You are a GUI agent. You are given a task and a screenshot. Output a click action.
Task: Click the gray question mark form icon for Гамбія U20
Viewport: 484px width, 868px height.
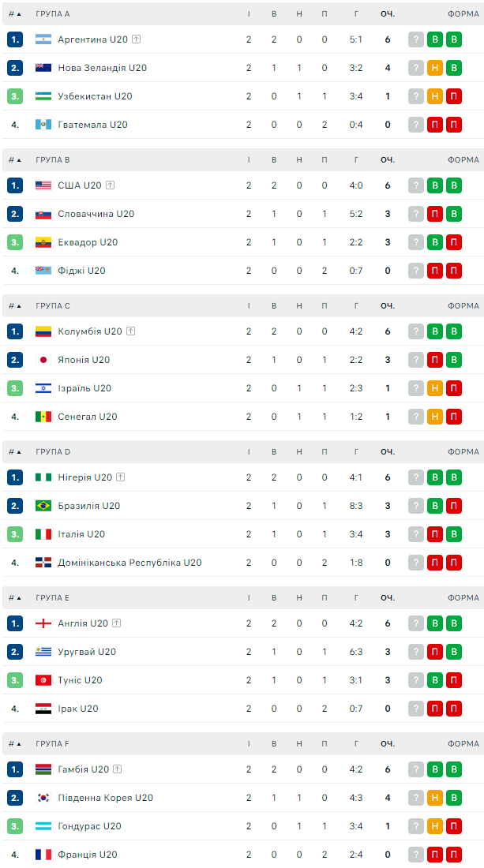pyautogui.click(x=416, y=769)
